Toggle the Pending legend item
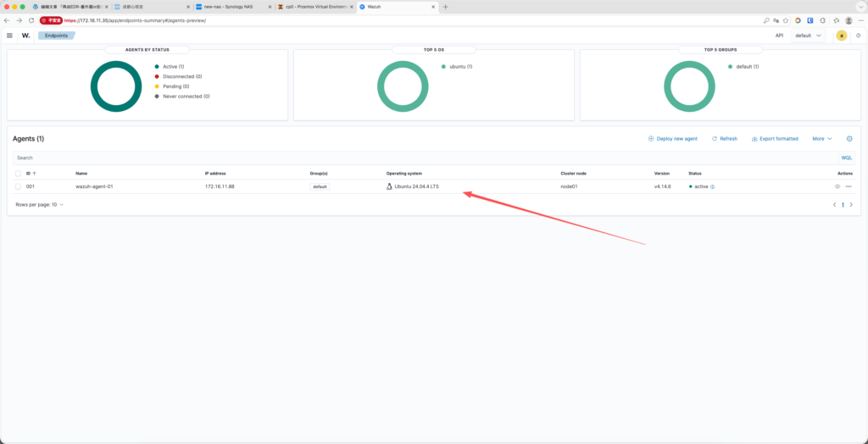 (x=172, y=86)
